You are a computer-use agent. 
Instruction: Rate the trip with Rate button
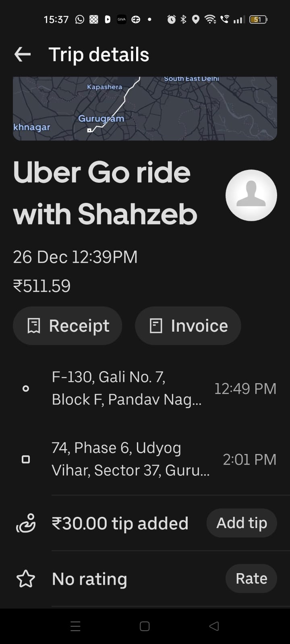click(251, 578)
